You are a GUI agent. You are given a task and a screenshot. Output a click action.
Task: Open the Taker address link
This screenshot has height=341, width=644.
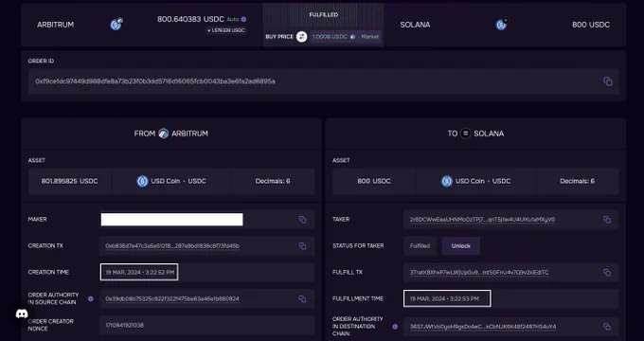482,220
